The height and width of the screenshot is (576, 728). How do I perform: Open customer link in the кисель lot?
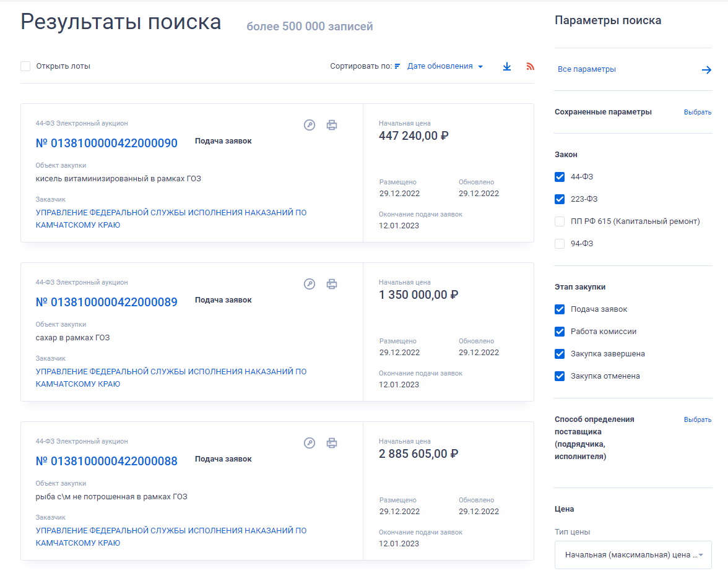pyautogui.click(x=171, y=218)
